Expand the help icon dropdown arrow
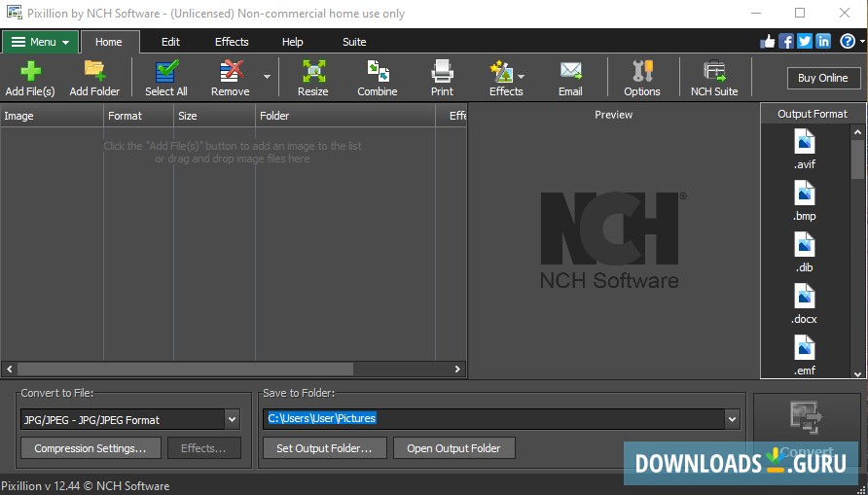868x495 pixels. [x=862, y=42]
